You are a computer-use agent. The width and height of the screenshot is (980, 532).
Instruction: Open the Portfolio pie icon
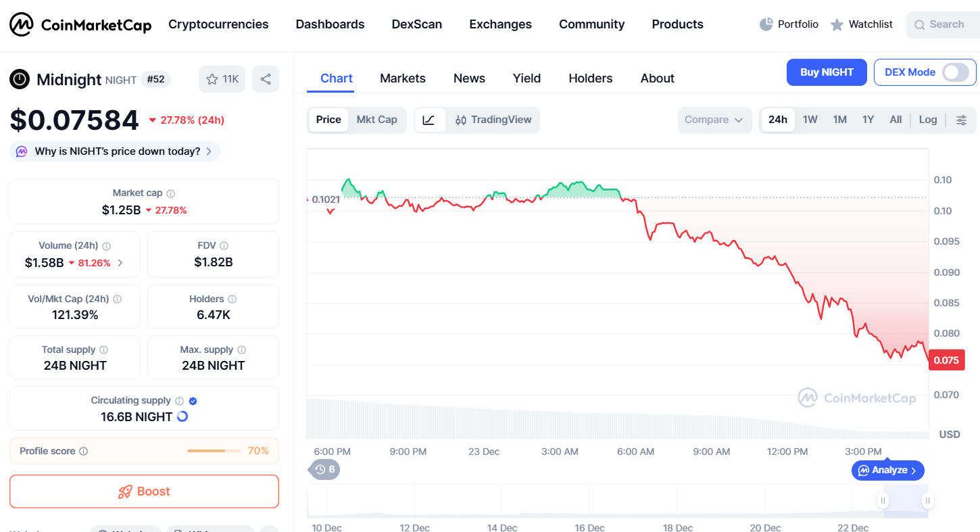pyautogui.click(x=766, y=24)
